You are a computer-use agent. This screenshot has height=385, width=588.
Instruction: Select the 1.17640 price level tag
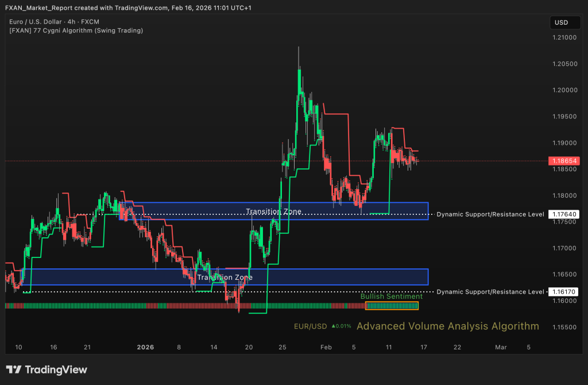(563, 214)
